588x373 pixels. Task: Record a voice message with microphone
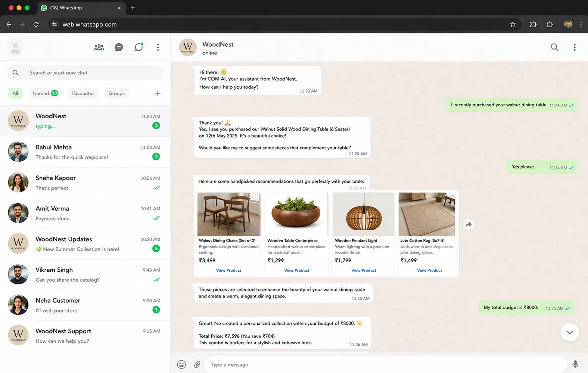[x=575, y=364]
